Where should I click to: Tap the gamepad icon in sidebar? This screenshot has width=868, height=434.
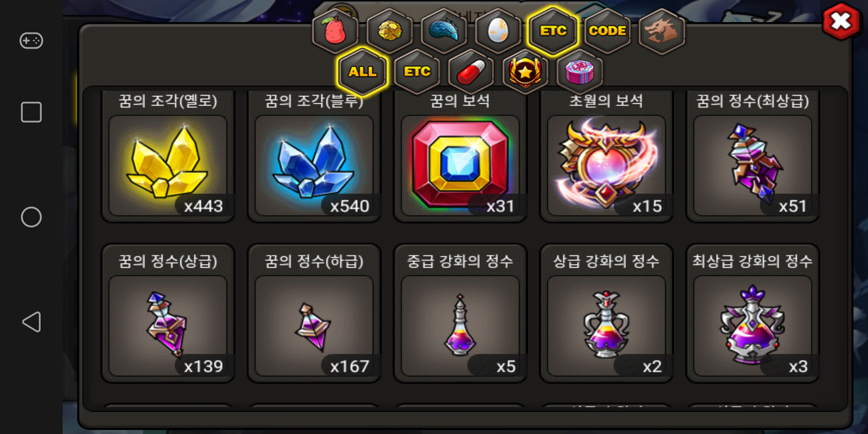[31, 41]
